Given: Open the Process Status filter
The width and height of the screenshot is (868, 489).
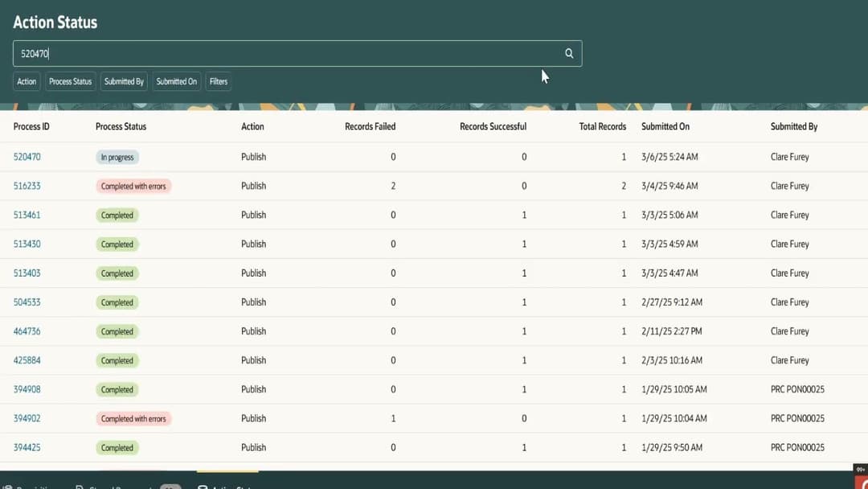Looking at the screenshot, I should pos(70,81).
